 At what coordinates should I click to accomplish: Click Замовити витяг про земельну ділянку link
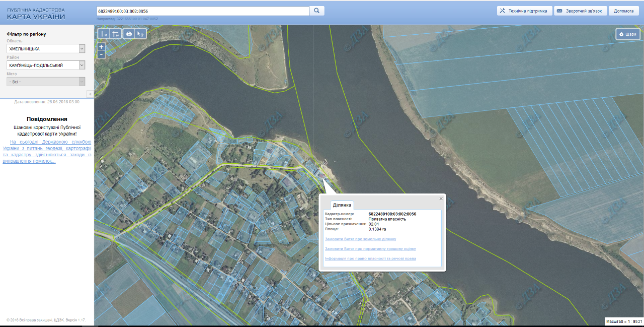tap(361, 239)
